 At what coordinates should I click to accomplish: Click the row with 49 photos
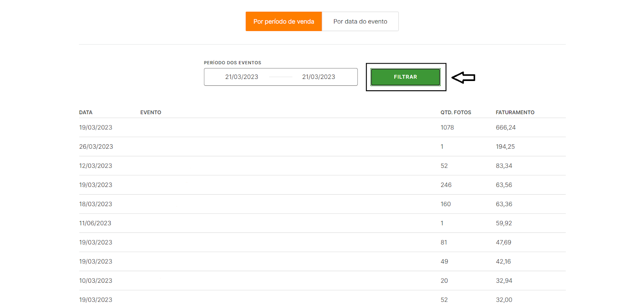pos(444,261)
